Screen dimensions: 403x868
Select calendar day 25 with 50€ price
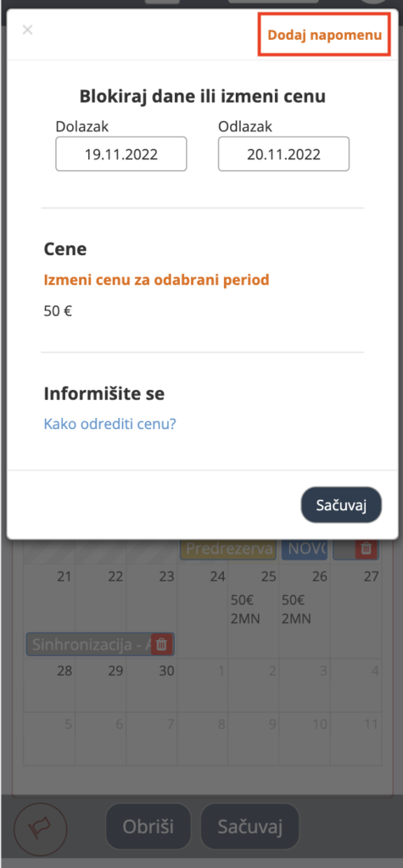[254, 599]
